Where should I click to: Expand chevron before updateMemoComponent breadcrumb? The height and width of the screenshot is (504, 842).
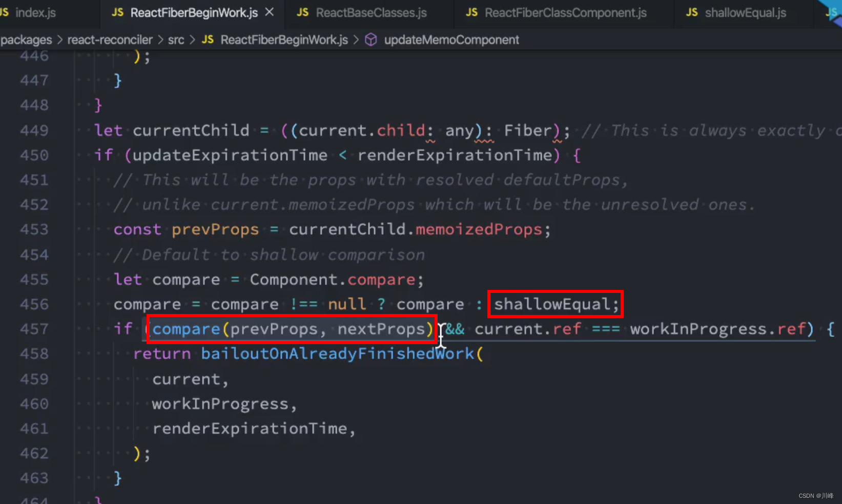pyautogui.click(x=356, y=40)
